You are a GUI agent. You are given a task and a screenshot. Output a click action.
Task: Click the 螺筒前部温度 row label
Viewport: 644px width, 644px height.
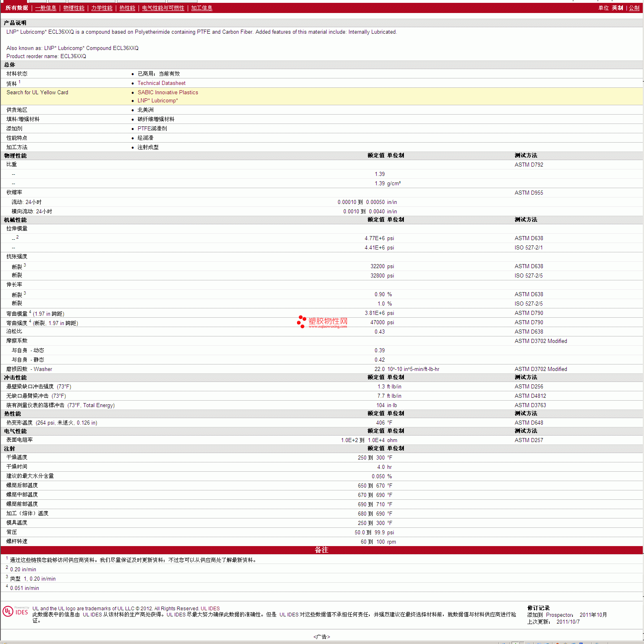22,504
